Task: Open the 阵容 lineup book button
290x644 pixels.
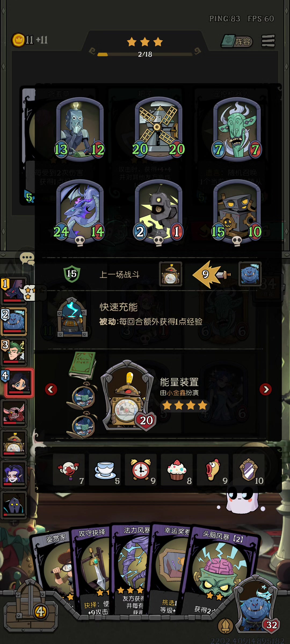Action: [237, 41]
